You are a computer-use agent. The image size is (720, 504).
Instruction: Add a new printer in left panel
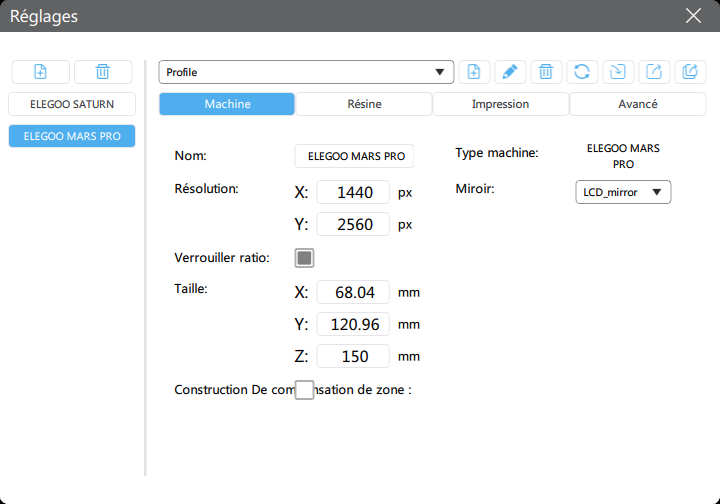(x=40, y=72)
